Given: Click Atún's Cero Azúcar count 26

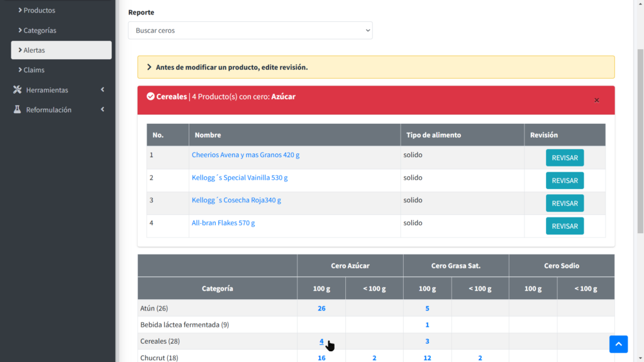Looking at the screenshot, I should pyautogui.click(x=321, y=309).
